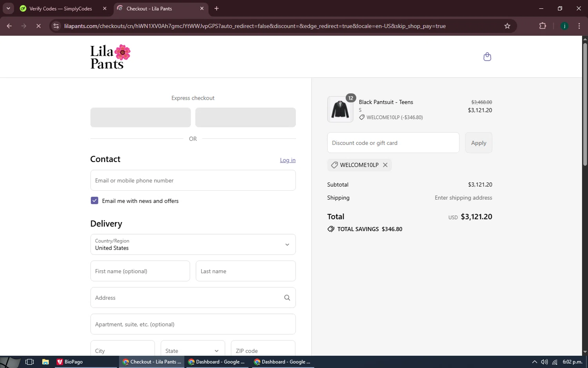The image size is (588, 368).
Task: Click the Black Pantsuit product thumbnail
Action: click(x=340, y=109)
